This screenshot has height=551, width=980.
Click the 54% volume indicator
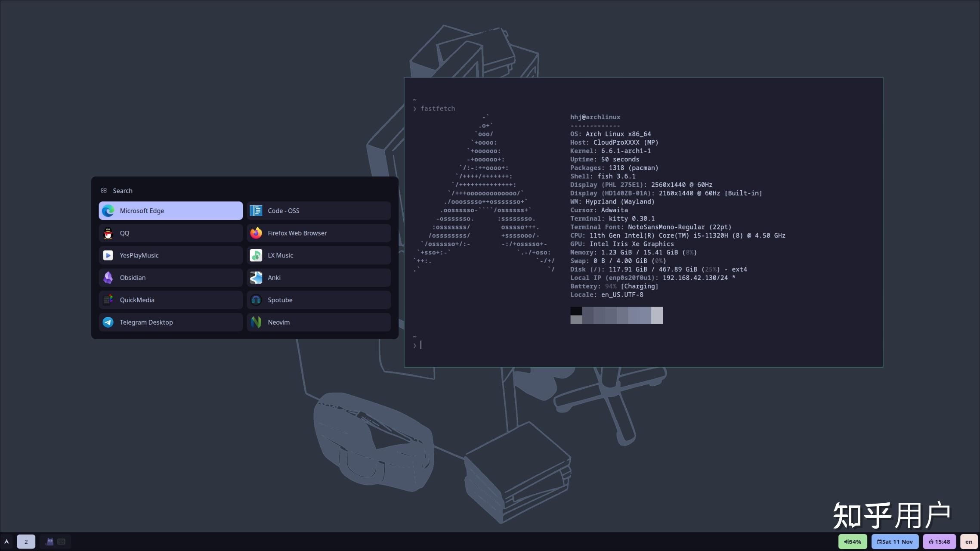[852, 542]
